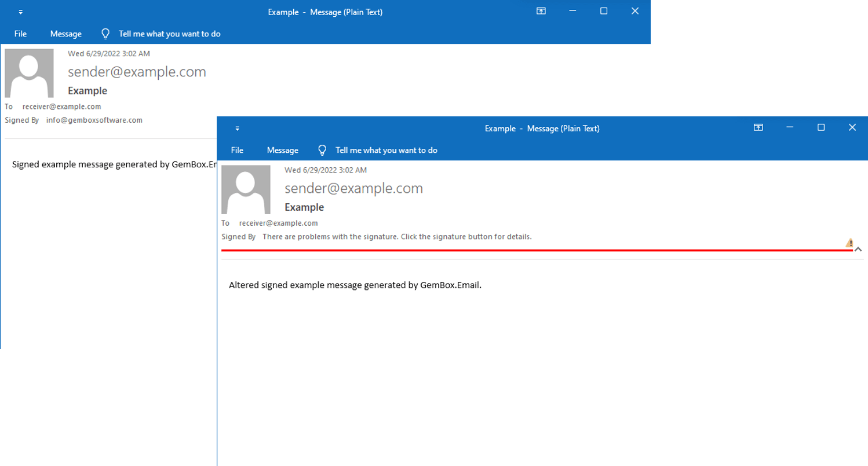The height and width of the screenshot is (466, 868).
Task: Collapse the header with the chevron arrow
Action: click(858, 249)
